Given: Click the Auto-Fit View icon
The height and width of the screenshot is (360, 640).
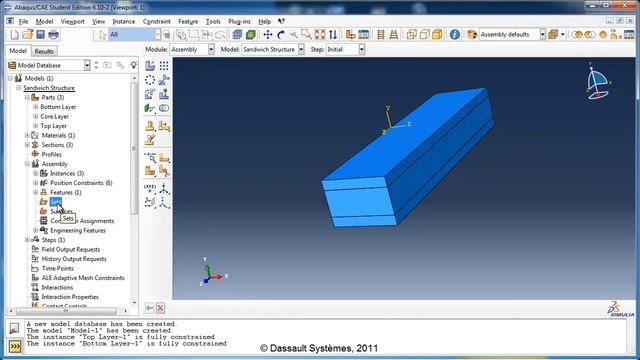Looking at the screenshot, I should (320, 35).
